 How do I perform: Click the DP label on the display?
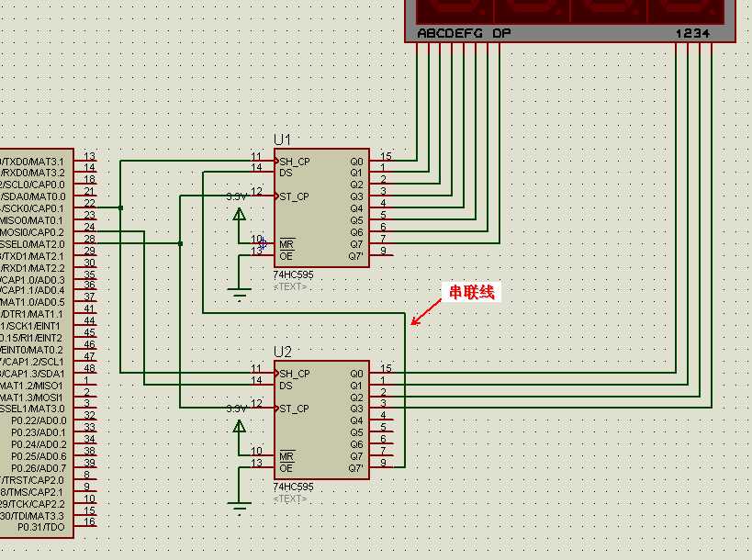(x=501, y=34)
